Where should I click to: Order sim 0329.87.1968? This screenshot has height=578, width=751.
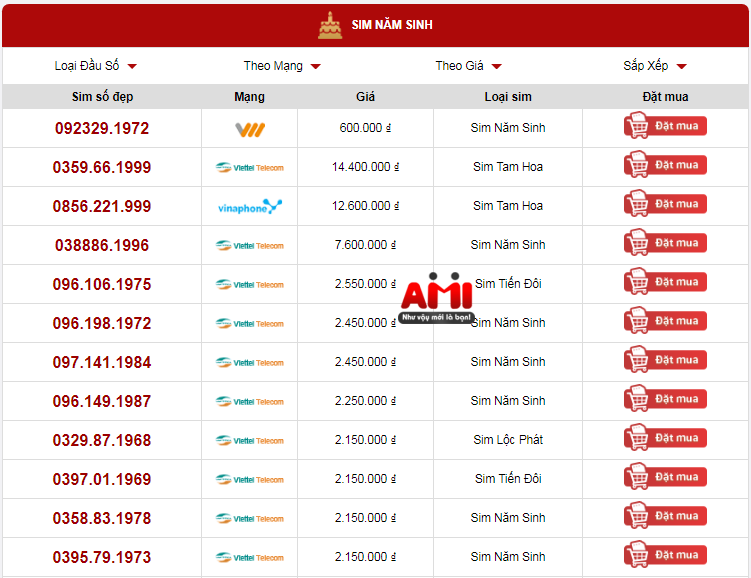tap(665, 437)
